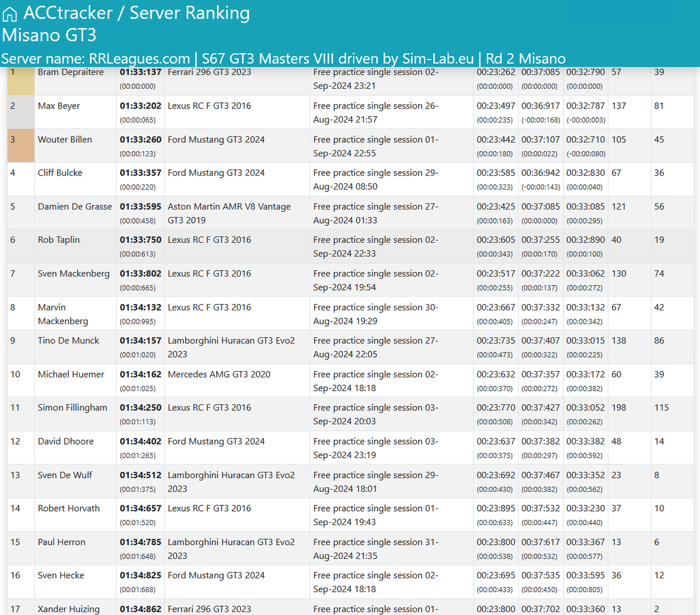Click best lap time 01:33:260

click(141, 139)
